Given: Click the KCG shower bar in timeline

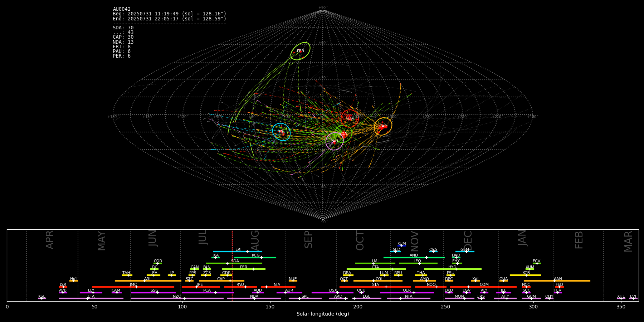Looking at the screenshot, I should (255, 258).
